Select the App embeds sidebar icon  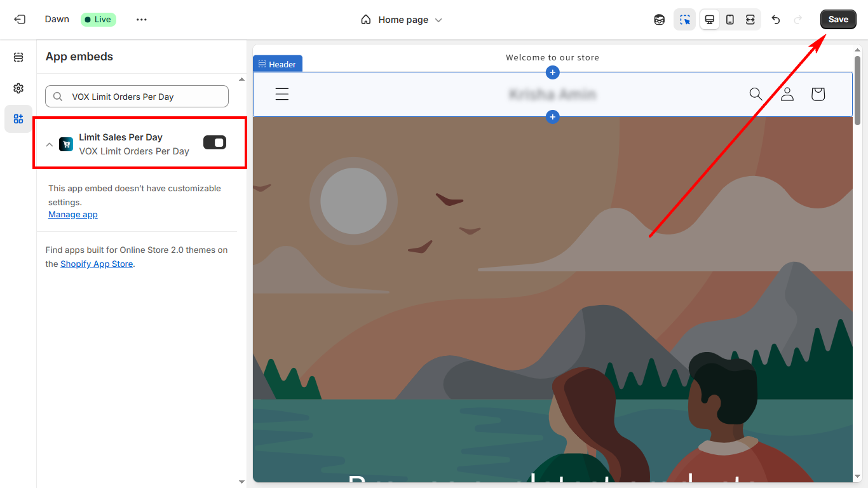tap(18, 119)
